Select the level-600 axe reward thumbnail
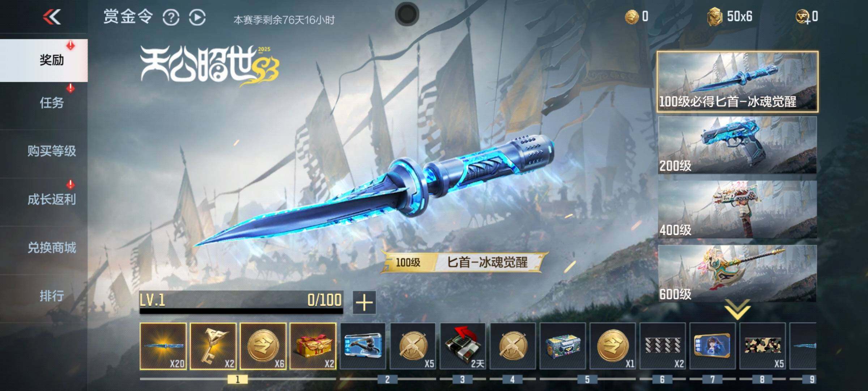 (x=737, y=273)
